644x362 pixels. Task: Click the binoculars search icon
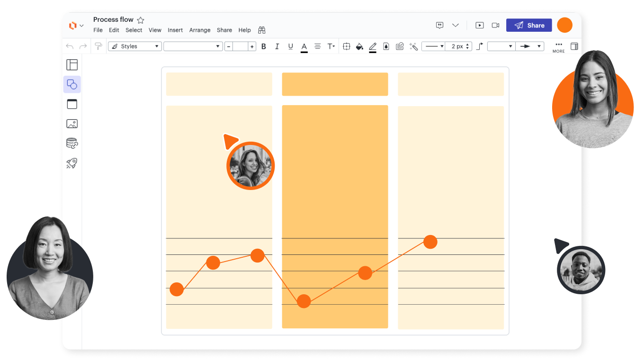[x=261, y=30]
